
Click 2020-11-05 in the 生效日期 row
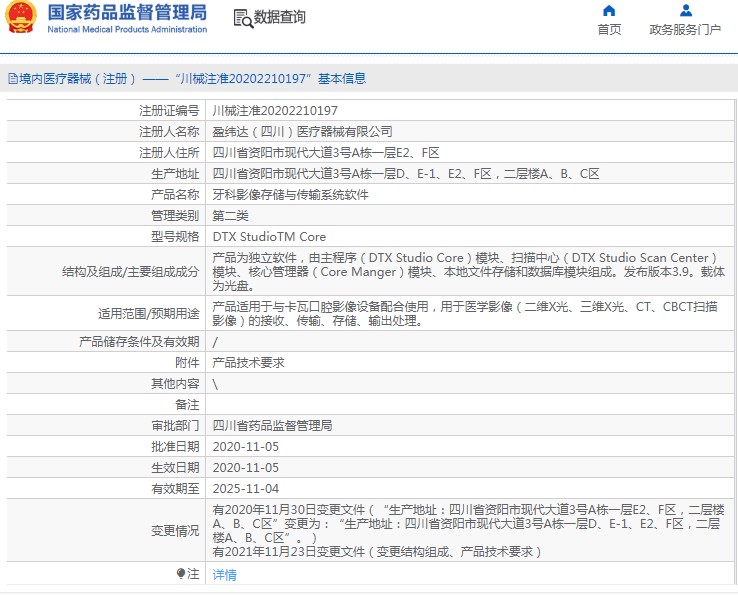(x=246, y=468)
